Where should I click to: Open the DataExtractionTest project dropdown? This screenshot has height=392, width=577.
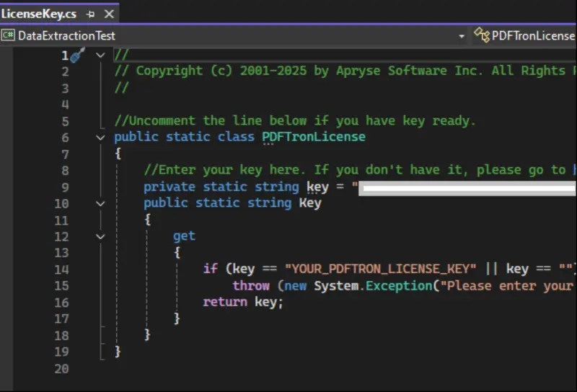pos(462,36)
